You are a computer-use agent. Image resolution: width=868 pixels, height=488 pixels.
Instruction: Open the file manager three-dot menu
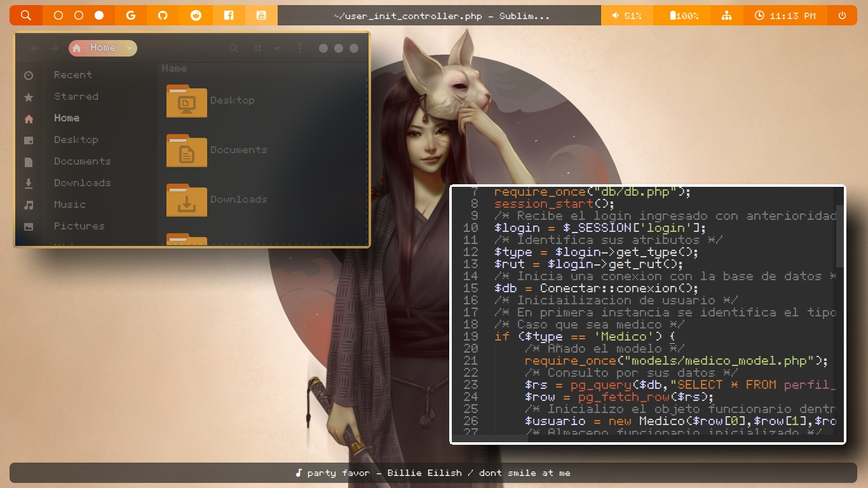click(x=300, y=48)
